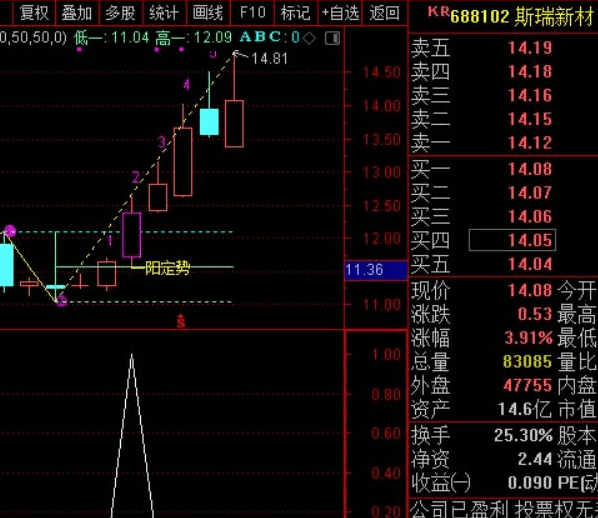Click the 低一: 11.04 indicator text

111,38
